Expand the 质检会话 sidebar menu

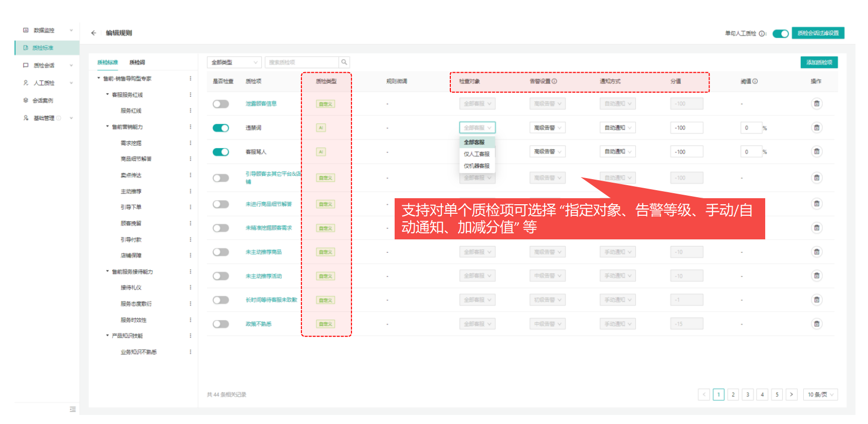tap(71, 66)
